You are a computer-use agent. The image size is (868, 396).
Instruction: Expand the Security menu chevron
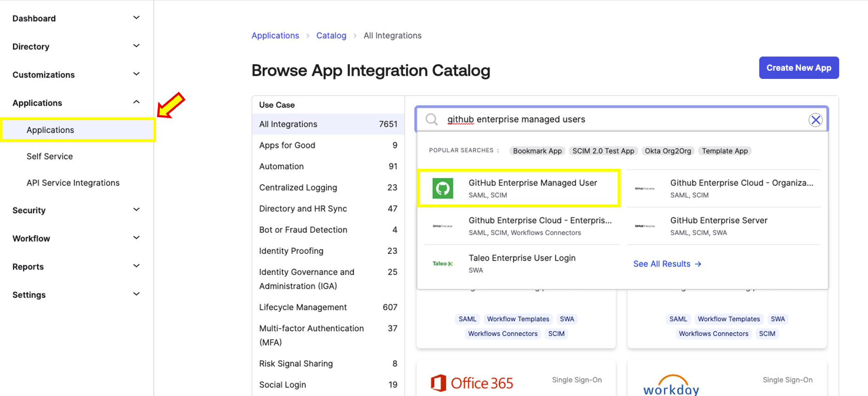coord(136,210)
